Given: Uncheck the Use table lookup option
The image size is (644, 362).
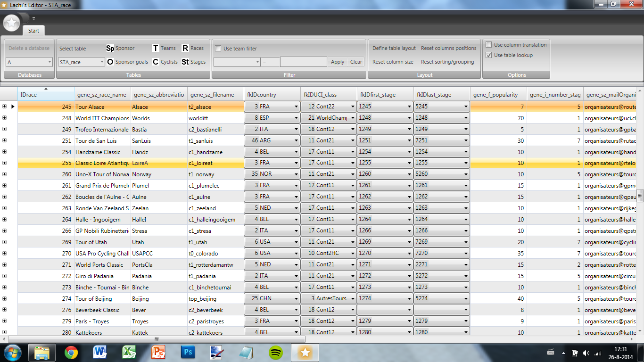Looking at the screenshot, I should [x=489, y=55].
